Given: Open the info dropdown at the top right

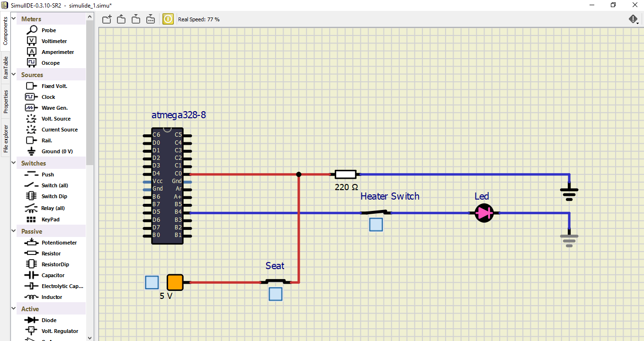Looking at the screenshot, I should tap(633, 19).
